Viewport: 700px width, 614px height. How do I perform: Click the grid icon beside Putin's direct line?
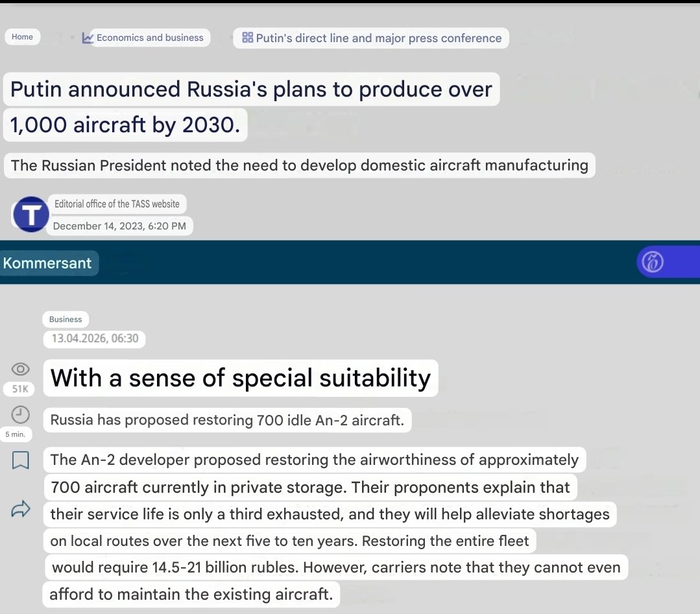(247, 38)
